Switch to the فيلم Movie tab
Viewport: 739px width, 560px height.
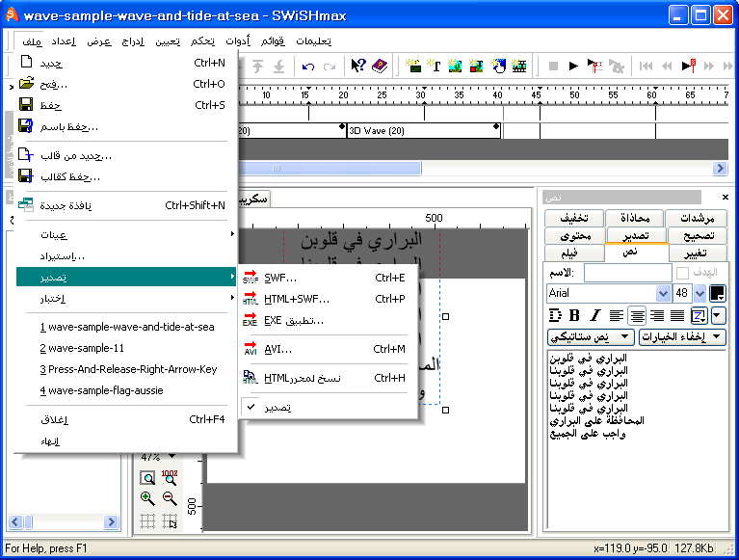pyautogui.click(x=574, y=253)
